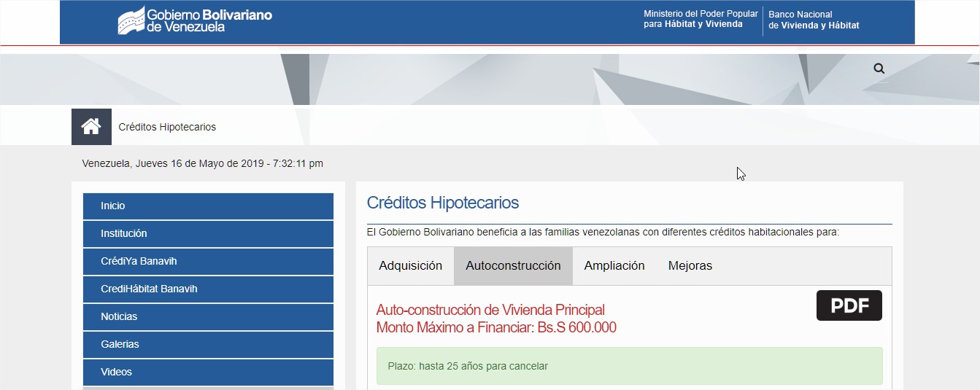This screenshot has width=980, height=390.
Task: Click the green Plazo 25 años notice
Action: coord(629,366)
